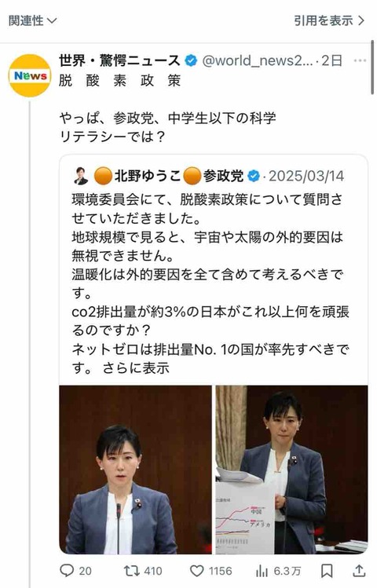Bookmark this post
The height and width of the screenshot is (588, 377).
(x=327, y=571)
